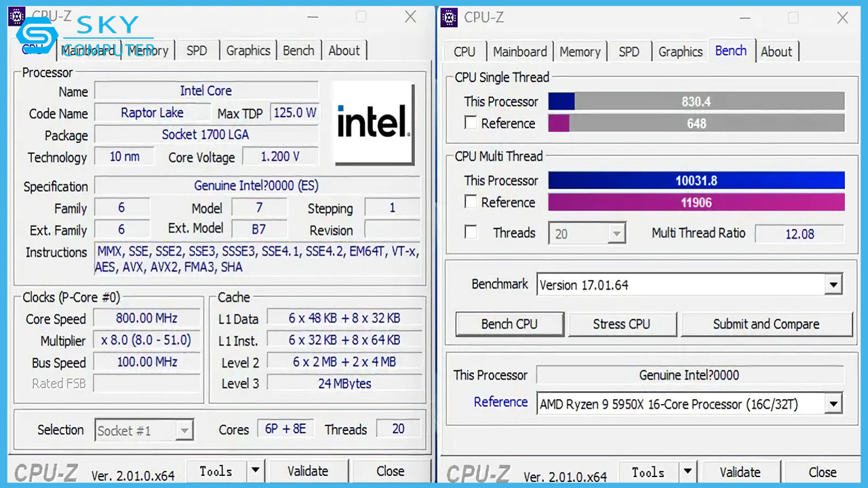868x488 pixels.
Task: Click the Core Voltage value '1.200 V'
Action: (x=280, y=157)
